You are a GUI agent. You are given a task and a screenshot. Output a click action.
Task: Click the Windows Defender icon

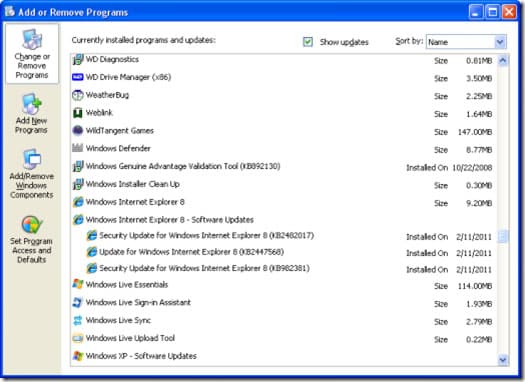(x=78, y=148)
